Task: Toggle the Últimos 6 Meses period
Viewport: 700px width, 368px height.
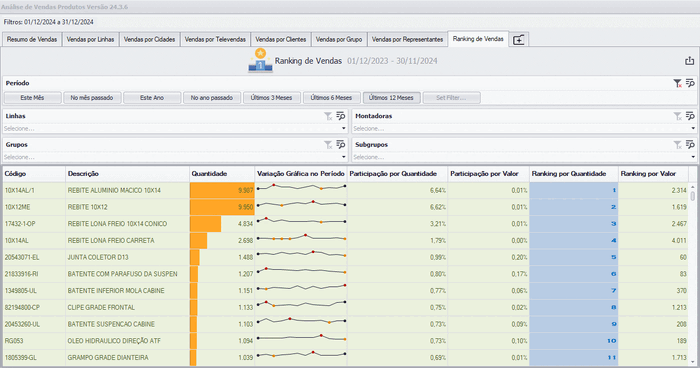Action: pos(332,98)
